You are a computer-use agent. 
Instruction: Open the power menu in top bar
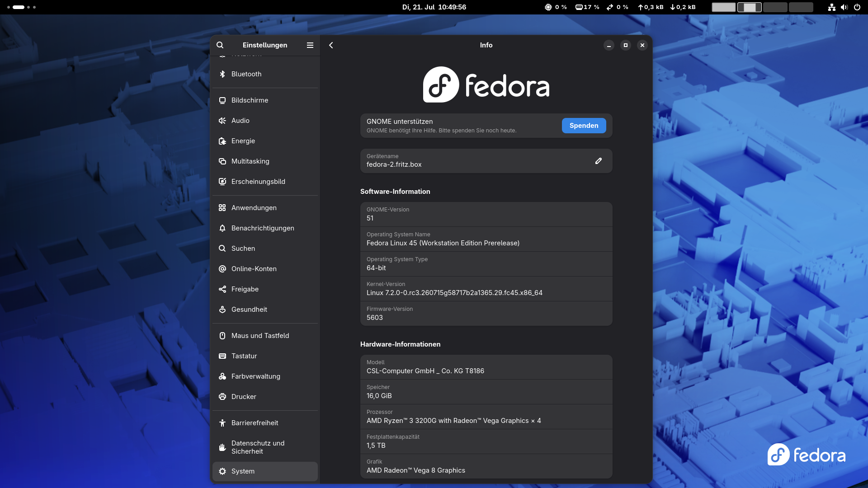(857, 7)
